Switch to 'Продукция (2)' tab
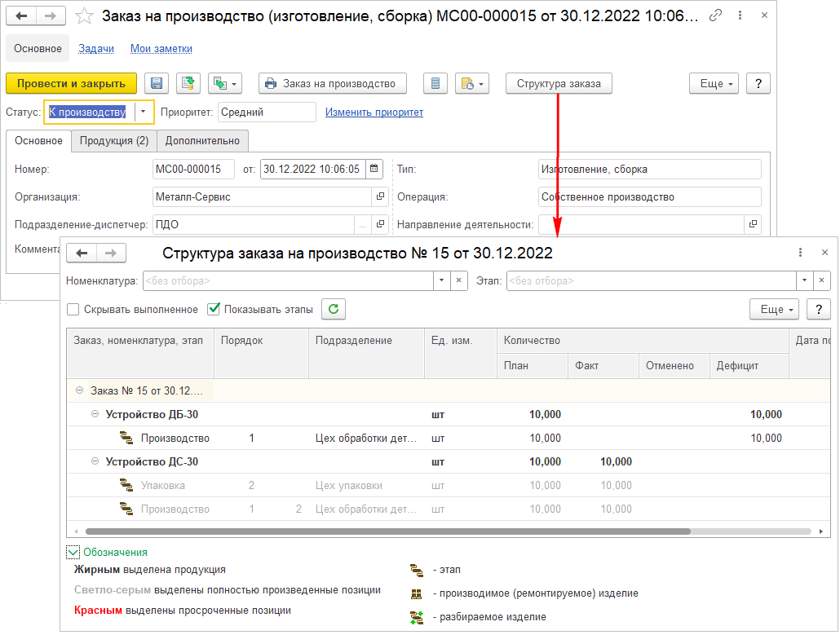 pyautogui.click(x=114, y=141)
